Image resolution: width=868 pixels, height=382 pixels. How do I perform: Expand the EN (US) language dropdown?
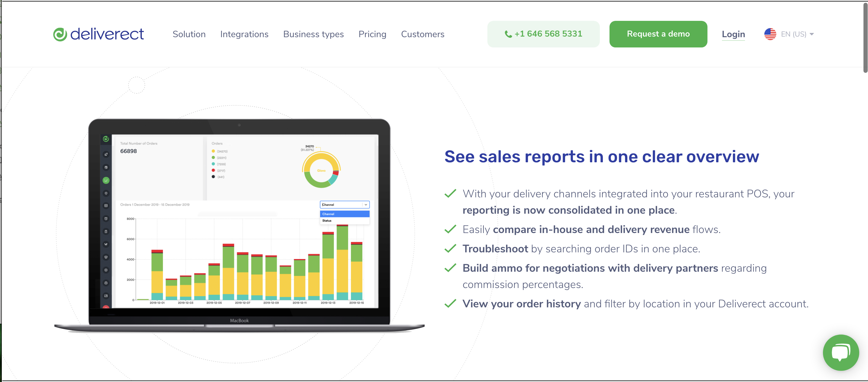click(x=797, y=34)
